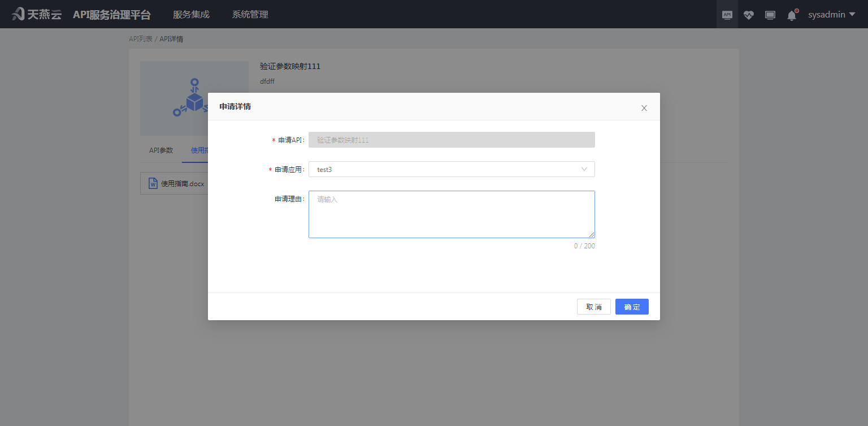Open the 服务集成 menu

191,15
